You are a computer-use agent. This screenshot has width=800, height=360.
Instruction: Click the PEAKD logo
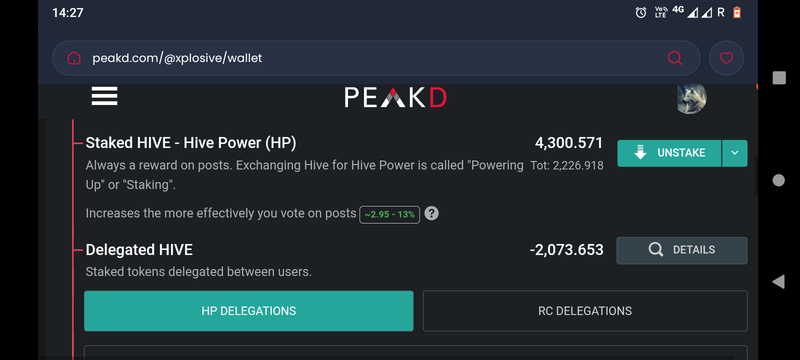[x=395, y=97]
